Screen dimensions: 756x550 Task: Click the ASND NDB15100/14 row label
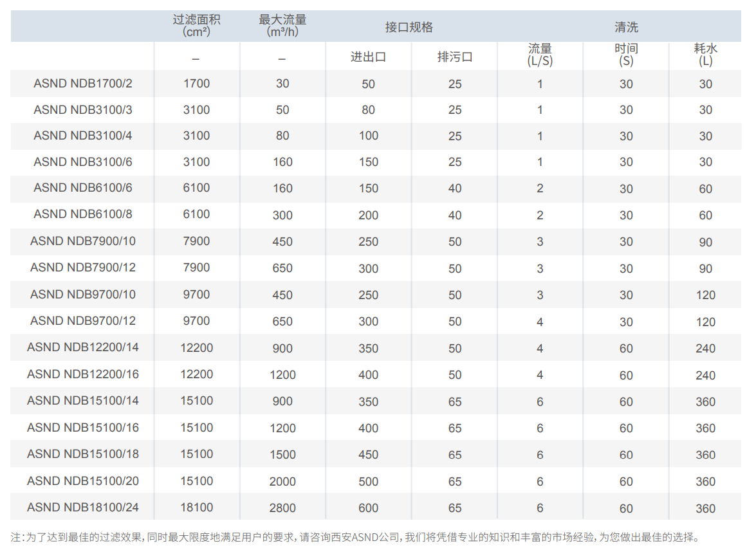[x=83, y=401]
